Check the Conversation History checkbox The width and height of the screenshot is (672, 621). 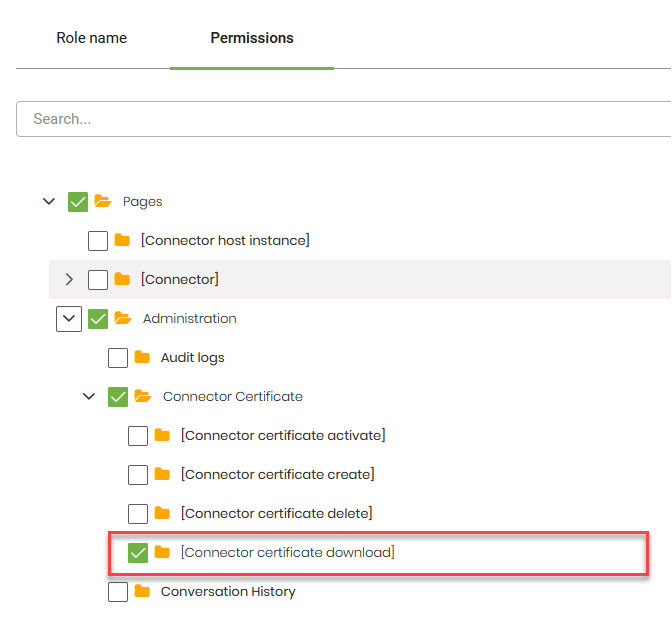pyautogui.click(x=118, y=592)
